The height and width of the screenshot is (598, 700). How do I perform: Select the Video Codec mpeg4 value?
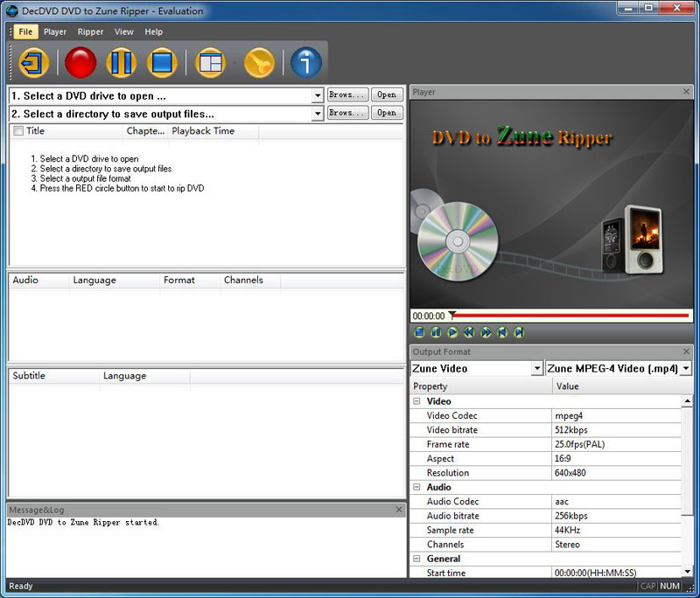pyautogui.click(x=616, y=415)
